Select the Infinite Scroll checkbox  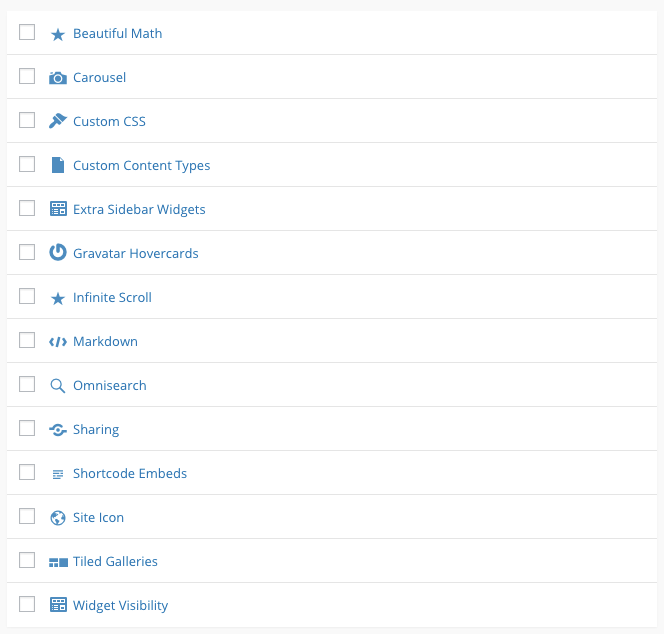pyautogui.click(x=27, y=296)
